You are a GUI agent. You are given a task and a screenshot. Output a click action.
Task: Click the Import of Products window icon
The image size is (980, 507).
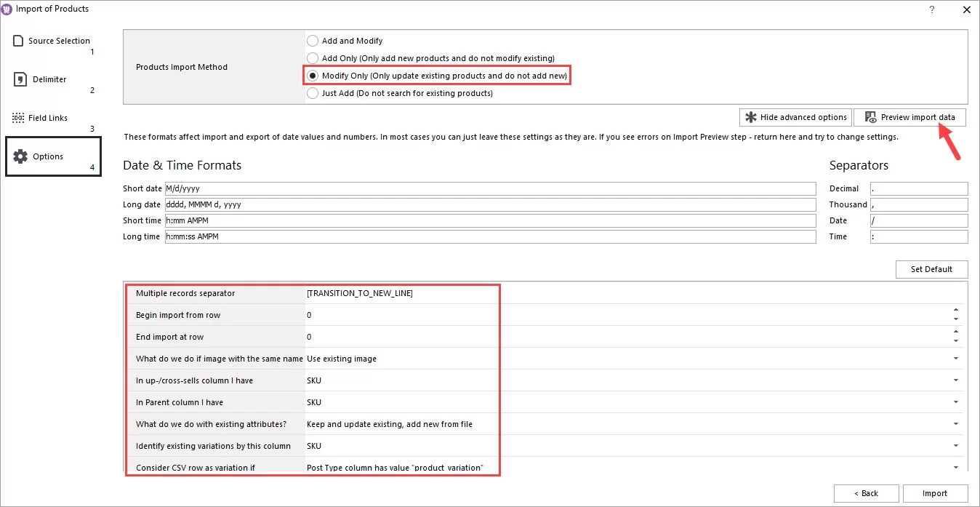pos(7,9)
